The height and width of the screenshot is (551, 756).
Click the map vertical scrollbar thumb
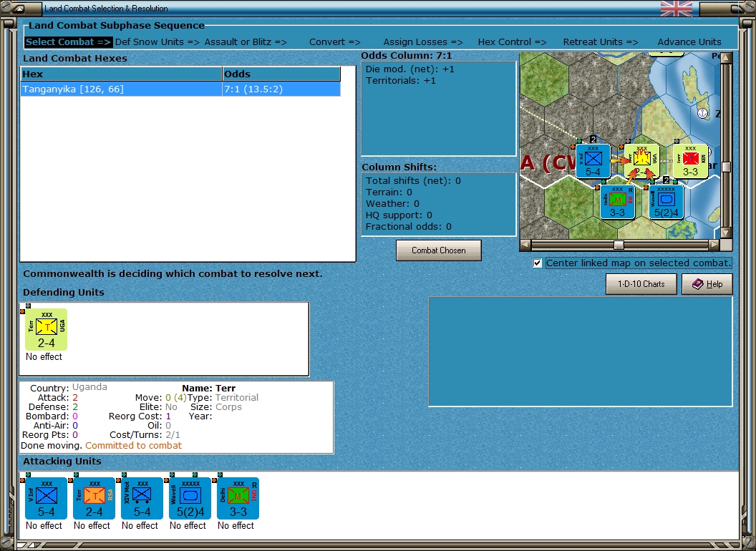pos(726,167)
